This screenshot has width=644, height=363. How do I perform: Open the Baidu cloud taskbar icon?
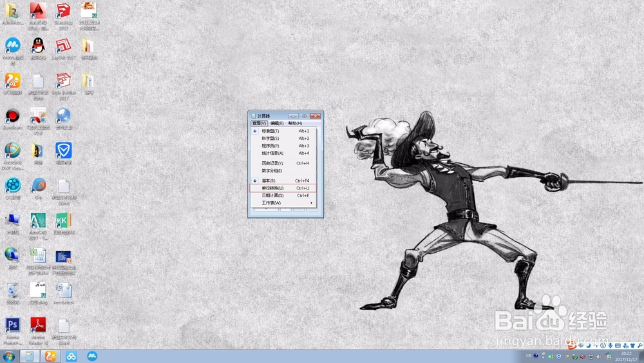pos(71,357)
